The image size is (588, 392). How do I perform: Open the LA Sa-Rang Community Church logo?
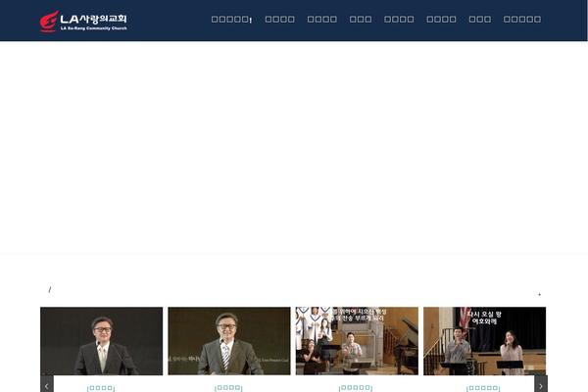[83, 21]
